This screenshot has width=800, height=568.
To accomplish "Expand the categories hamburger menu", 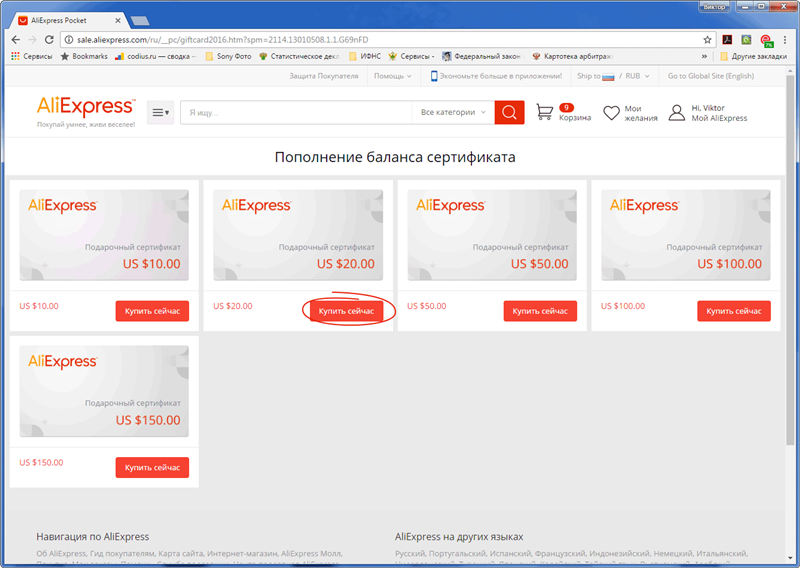I will 160,113.
